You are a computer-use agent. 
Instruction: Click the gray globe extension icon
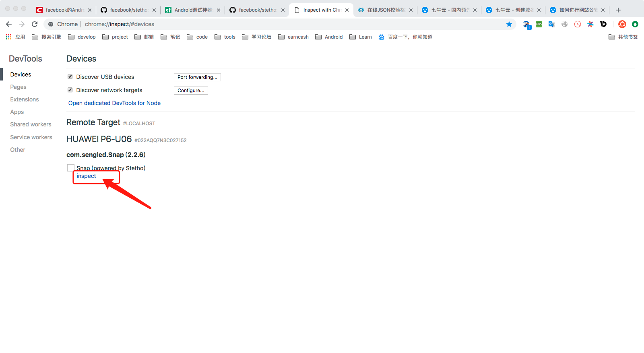[x=565, y=24]
